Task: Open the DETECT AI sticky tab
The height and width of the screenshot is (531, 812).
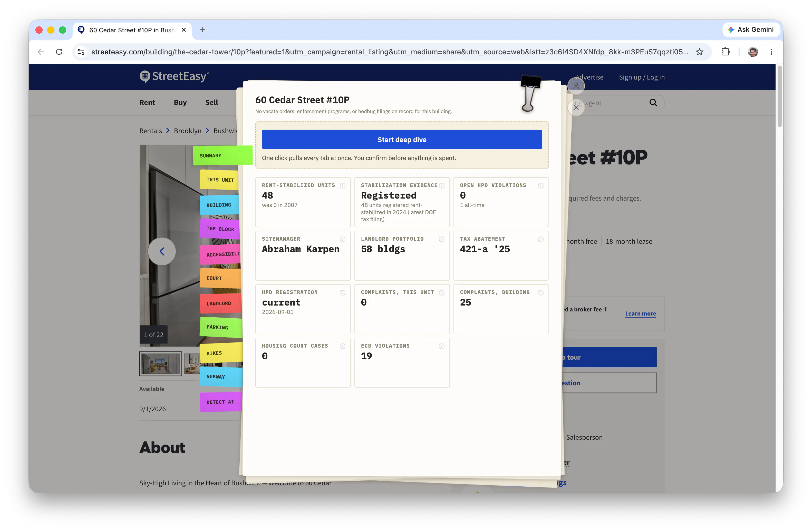Action: (221, 402)
